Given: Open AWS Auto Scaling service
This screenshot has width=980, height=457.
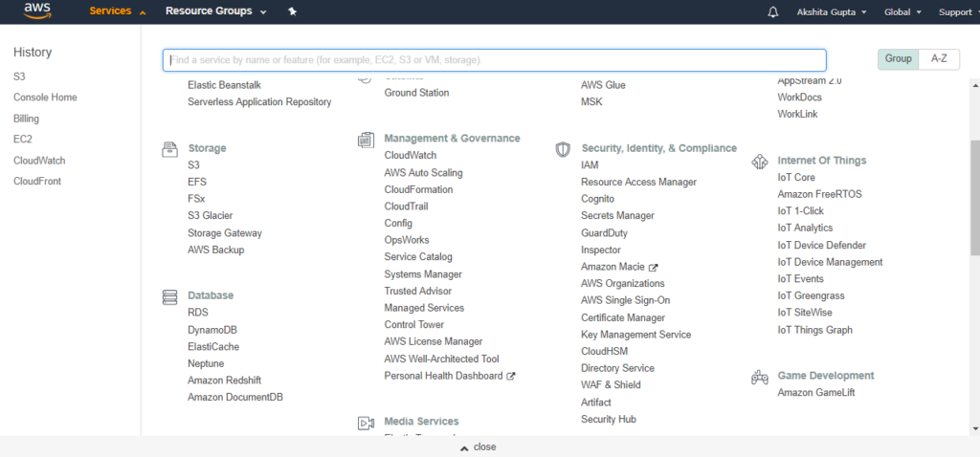Looking at the screenshot, I should click(424, 172).
